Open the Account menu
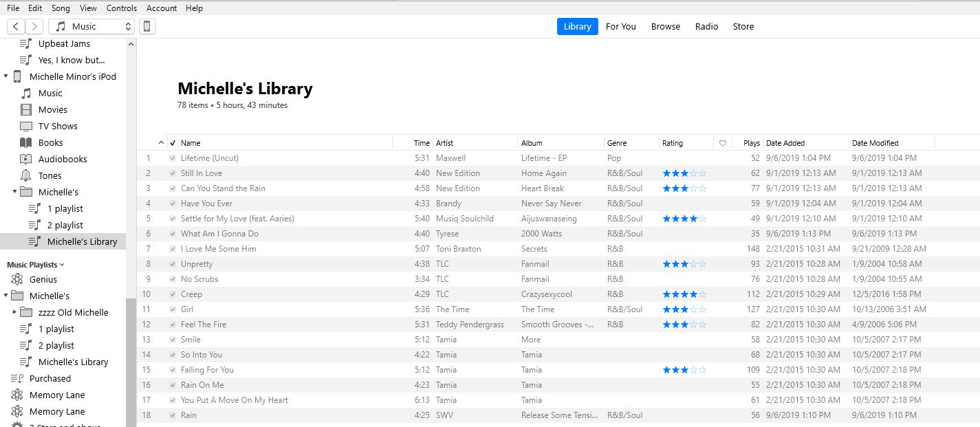Viewport: 980px width, 427px height. pyautogui.click(x=162, y=8)
